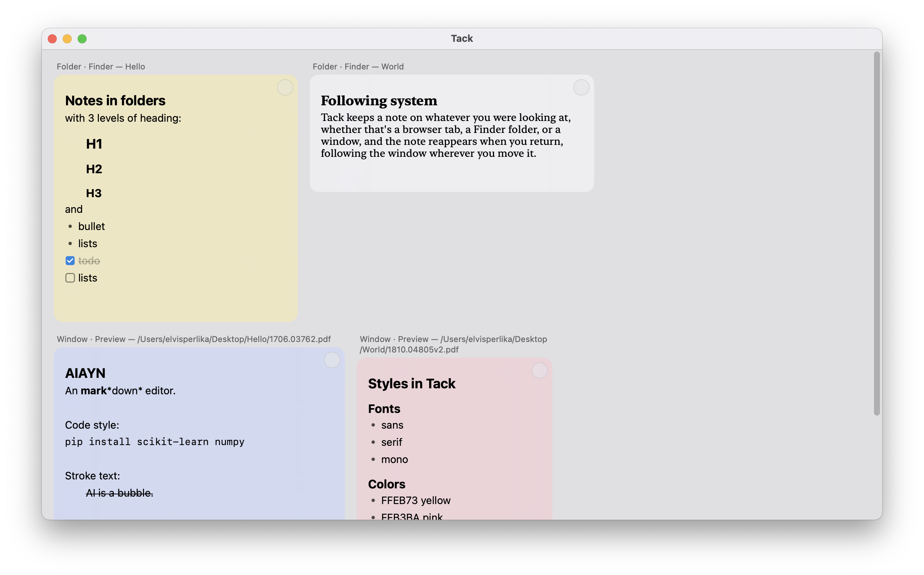Click the Preview 1706.03762.pdf path label
This screenshot has width=924, height=575.
tap(193, 339)
